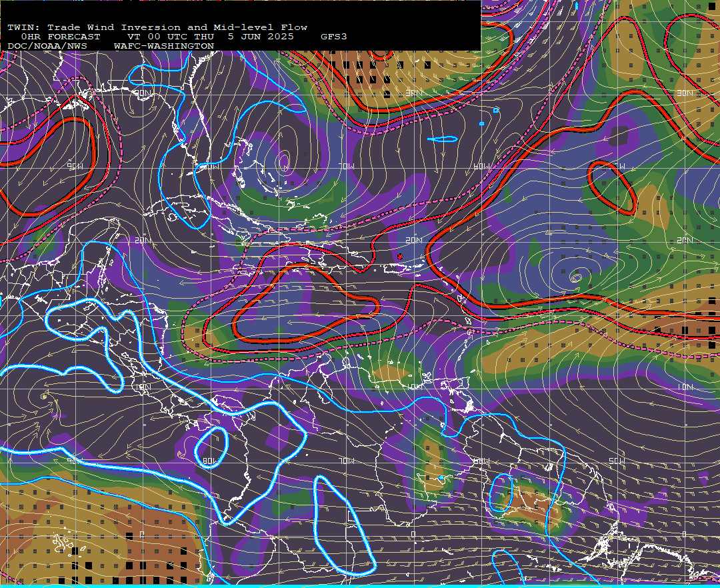Click the circulation center near the Bahamas
This screenshot has width=720, height=588.
pos(284,161)
